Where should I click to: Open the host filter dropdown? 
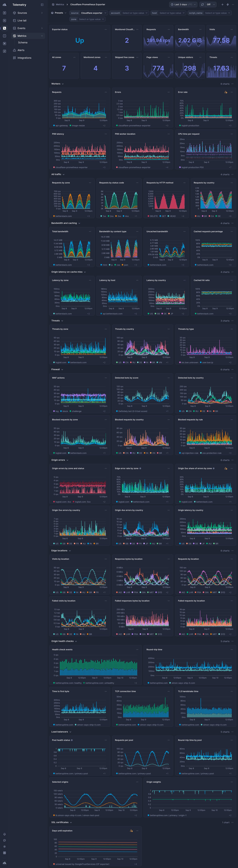(x=168, y=13)
